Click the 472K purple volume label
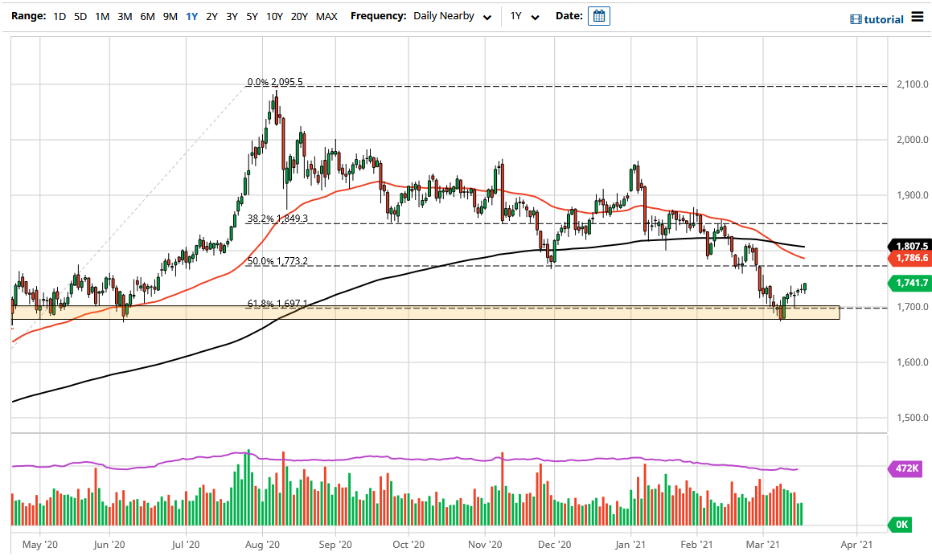 pyautogui.click(x=904, y=468)
